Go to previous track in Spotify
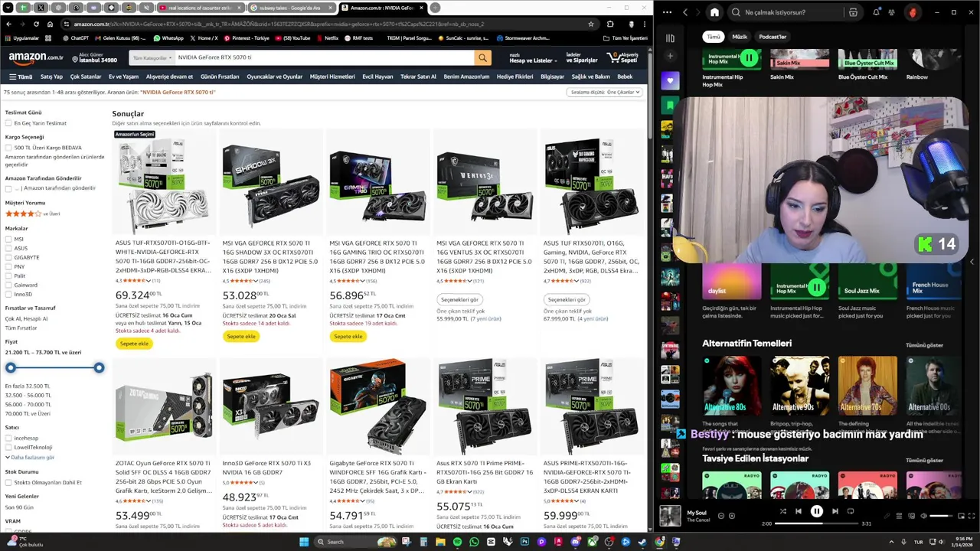The image size is (980, 551). 798,511
